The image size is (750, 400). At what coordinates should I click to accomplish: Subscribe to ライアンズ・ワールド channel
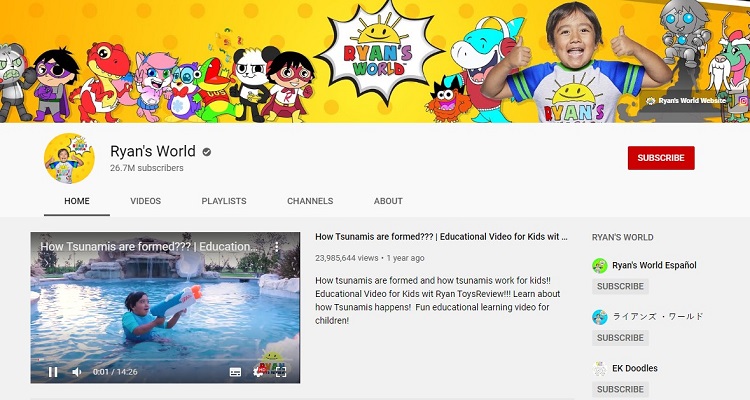(x=620, y=338)
